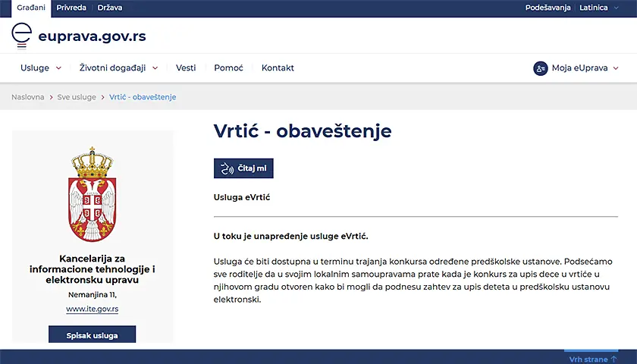This screenshot has width=637, height=364.
Task: Switch to the Privreda tab
Action: tap(71, 8)
